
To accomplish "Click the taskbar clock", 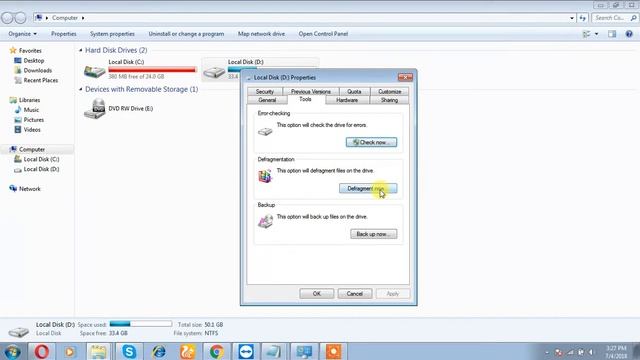I will point(616,352).
